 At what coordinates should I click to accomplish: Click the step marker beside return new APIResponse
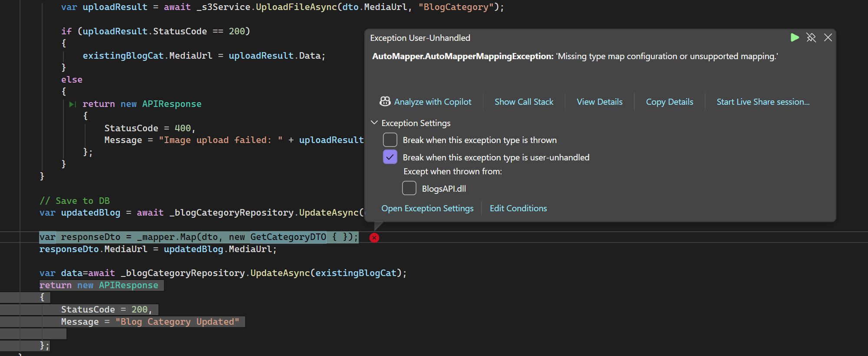(73, 104)
